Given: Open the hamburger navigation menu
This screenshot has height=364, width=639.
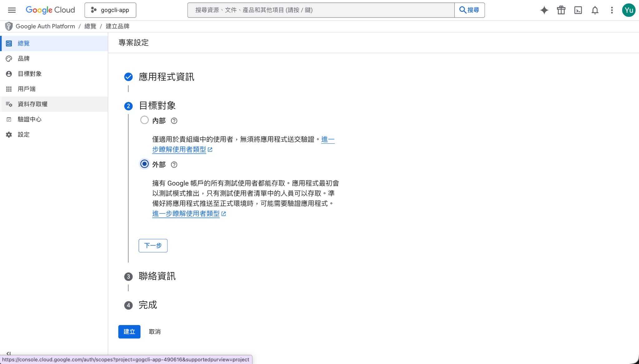Looking at the screenshot, I should coord(12,10).
